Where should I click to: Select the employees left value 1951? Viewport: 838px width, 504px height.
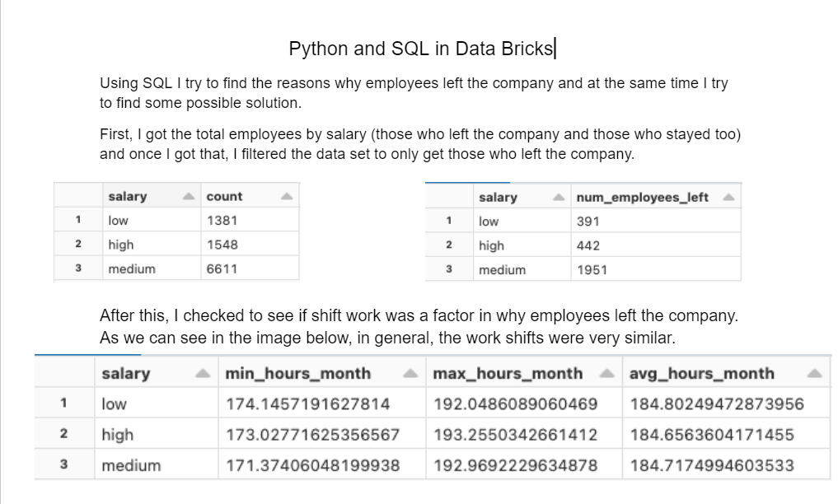(592, 269)
